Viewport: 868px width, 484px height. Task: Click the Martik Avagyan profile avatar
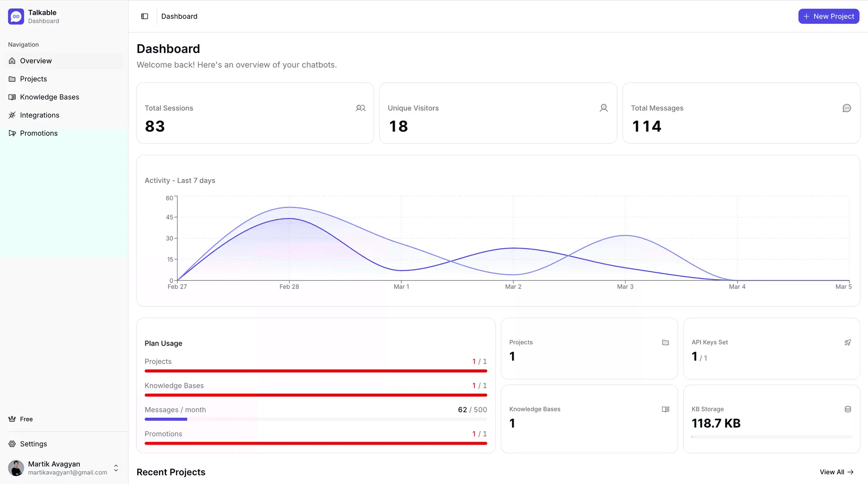point(16,468)
